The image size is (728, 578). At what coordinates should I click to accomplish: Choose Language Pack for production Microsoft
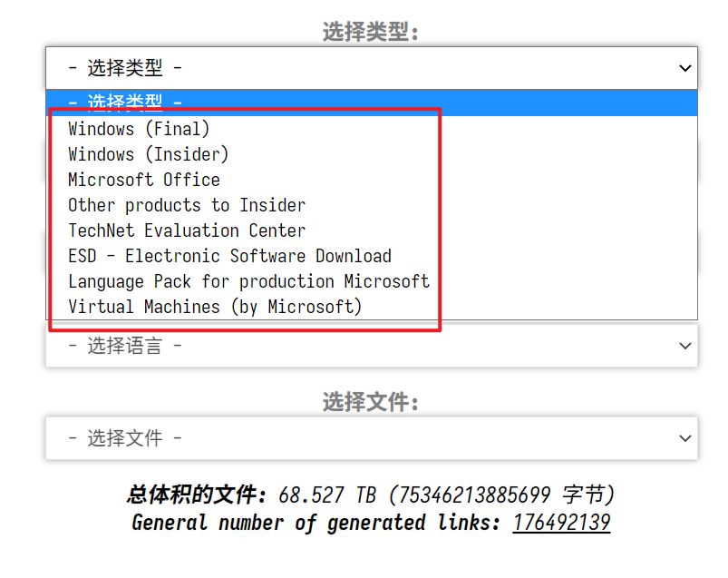248,281
